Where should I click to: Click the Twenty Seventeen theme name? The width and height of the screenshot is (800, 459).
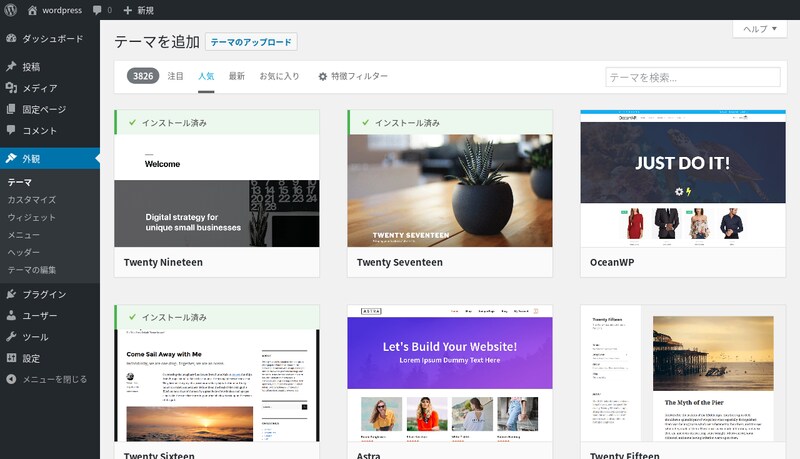pyautogui.click(x=399, y=262)
